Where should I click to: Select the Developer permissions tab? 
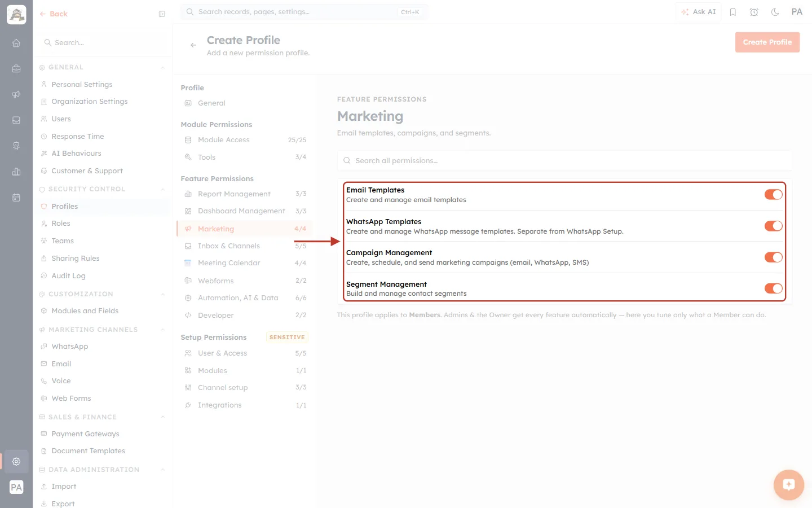[245, 316]
